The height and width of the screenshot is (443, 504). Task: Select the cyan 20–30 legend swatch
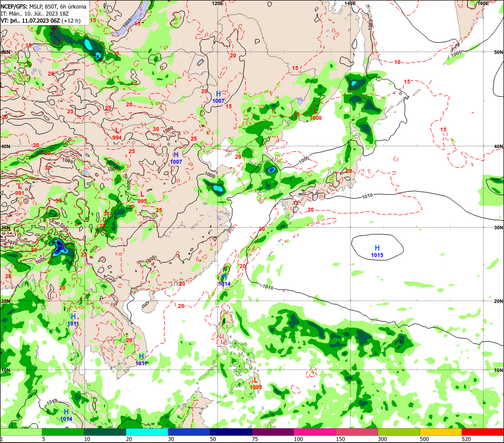[x=147, y=432]
